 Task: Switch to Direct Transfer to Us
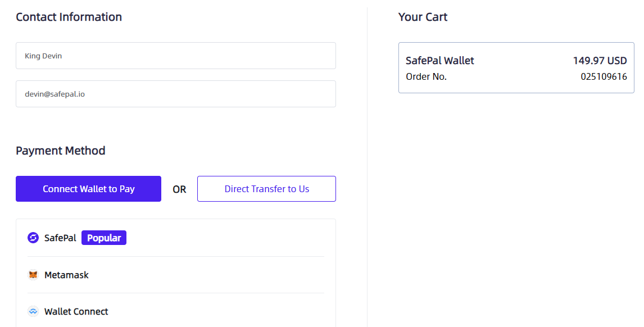(266, 189)
